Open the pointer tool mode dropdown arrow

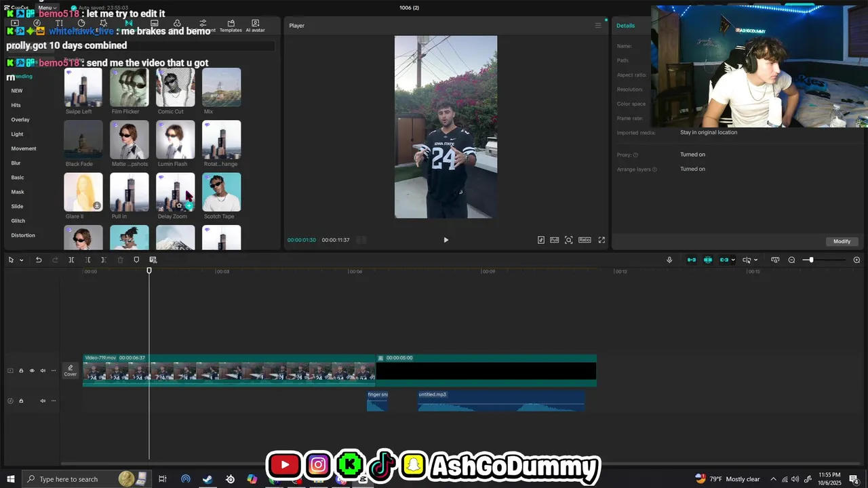(x=21, y=260)
